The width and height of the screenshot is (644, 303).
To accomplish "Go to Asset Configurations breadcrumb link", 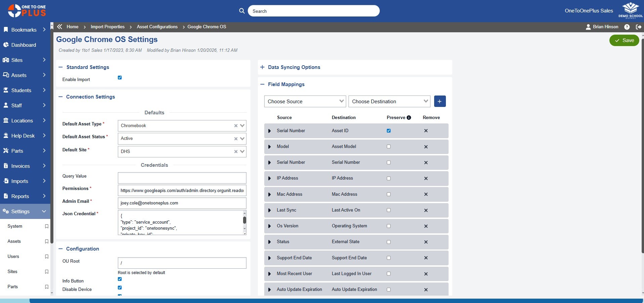I will coord(157,27).
